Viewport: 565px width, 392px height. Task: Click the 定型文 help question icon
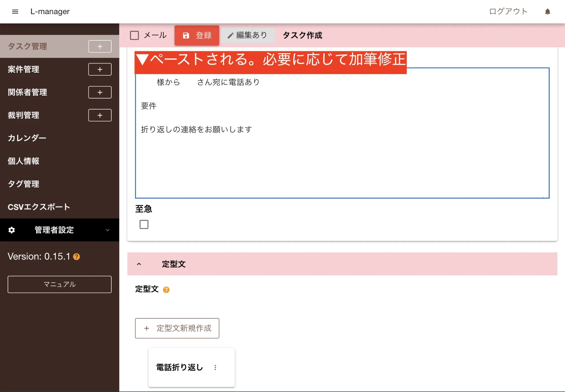[166, 290]
